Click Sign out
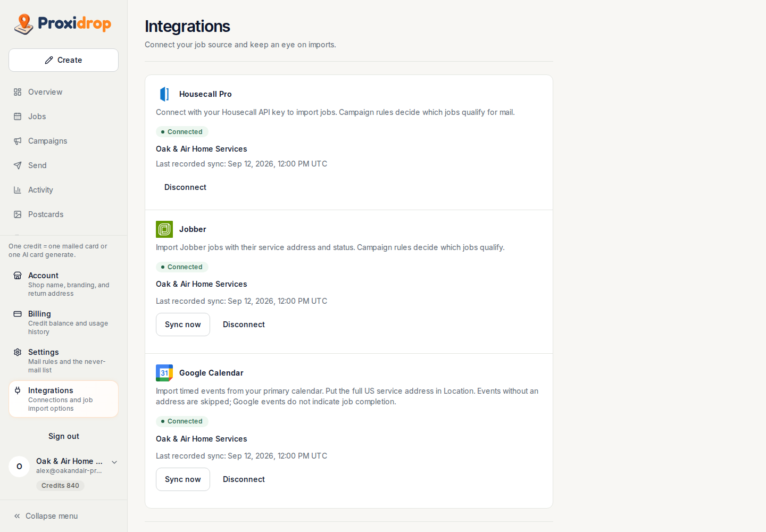 tap(64, 436)
